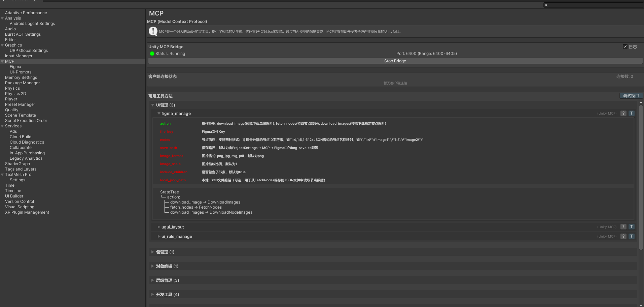The image size is (644, 307).
Task: Click the settings search input field
Action: tap(594, 5)
